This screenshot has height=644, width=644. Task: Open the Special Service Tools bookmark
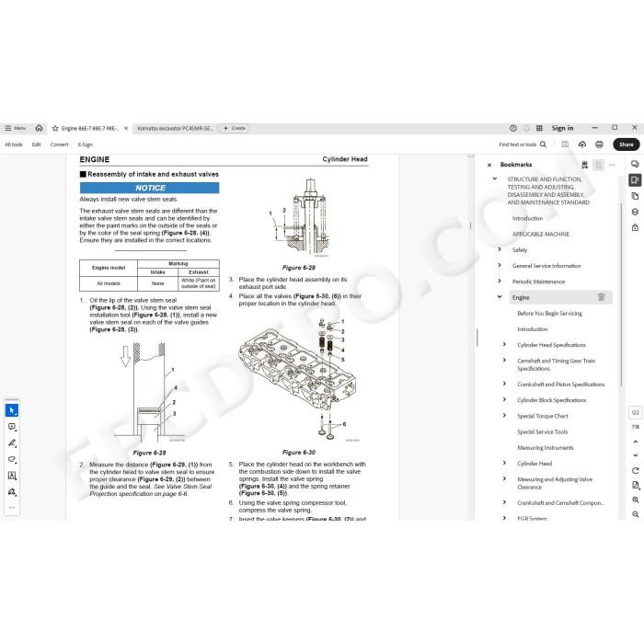tap(542, 432)
